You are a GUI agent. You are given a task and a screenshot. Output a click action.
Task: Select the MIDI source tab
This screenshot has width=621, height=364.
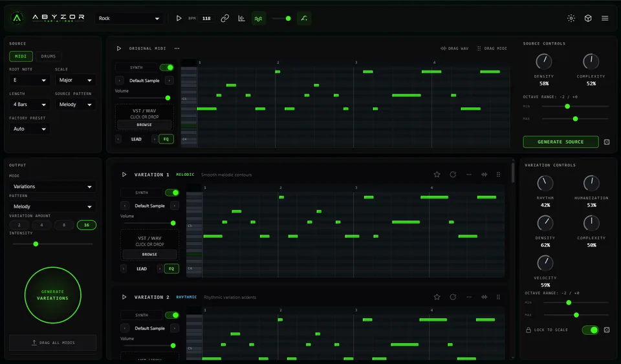[21, 56]
